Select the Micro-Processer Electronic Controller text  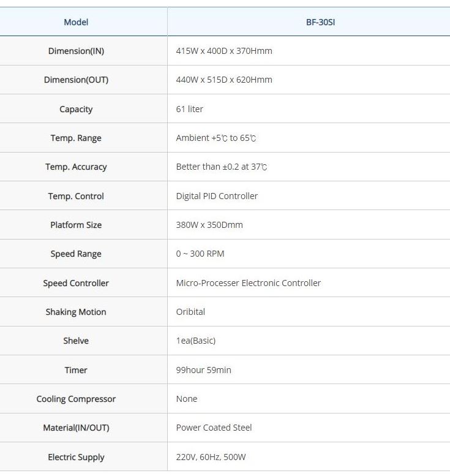(x=248, y=283)
